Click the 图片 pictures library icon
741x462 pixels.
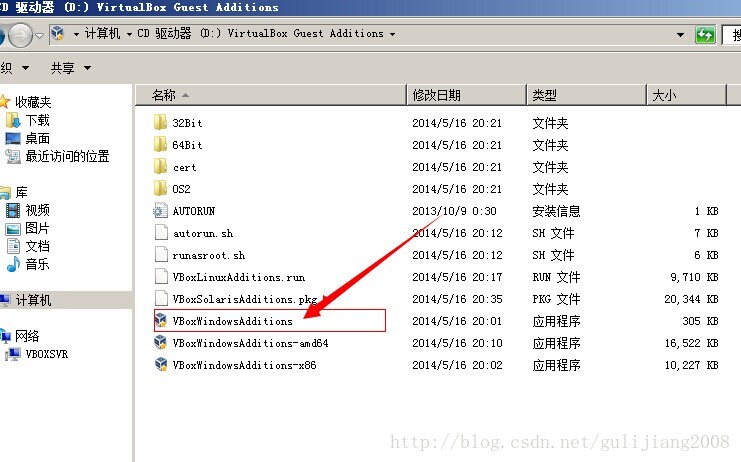point(13,229)
